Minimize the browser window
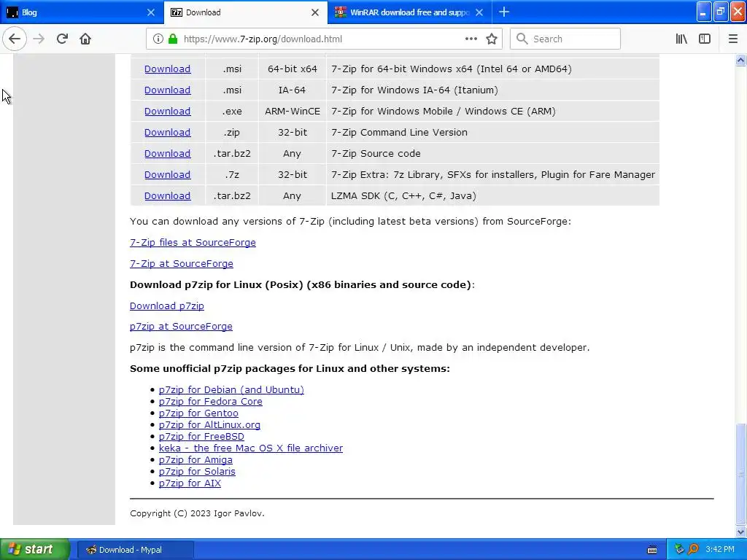This screenshot has height=560, width=747. tap(704, 12)
